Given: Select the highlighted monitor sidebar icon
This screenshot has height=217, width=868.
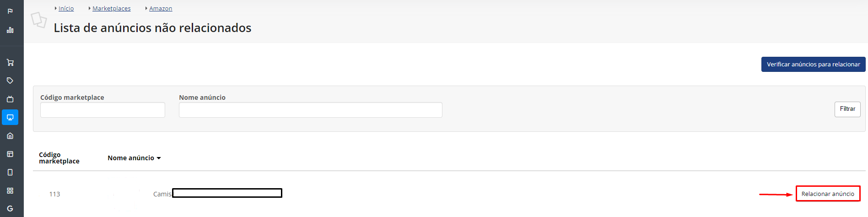Looking at the screenshot, I should 10,117.
